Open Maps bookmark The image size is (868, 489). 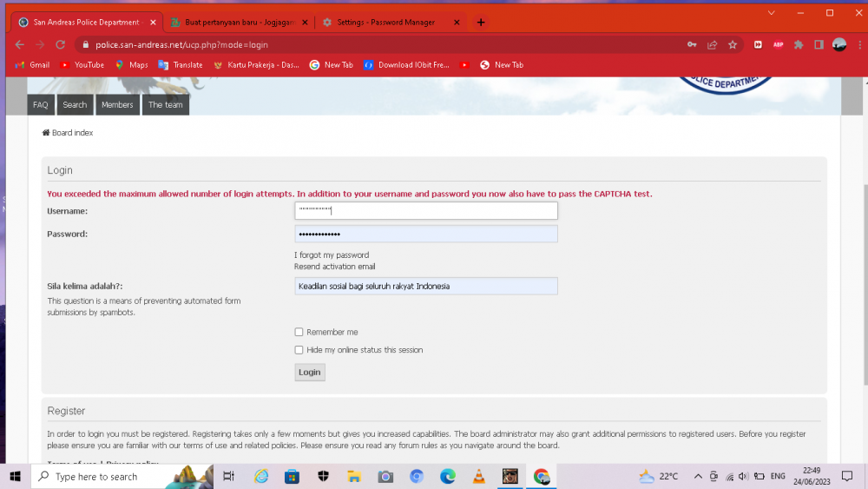point(131,65)
